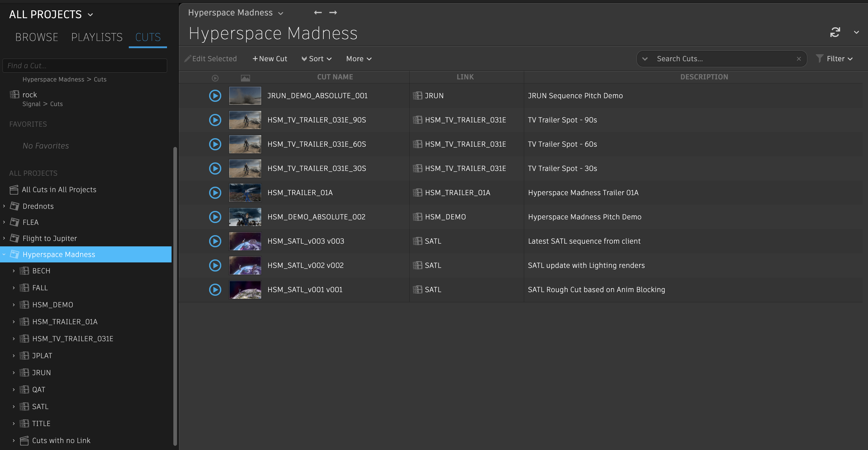Viewport: 868px width, 450px height.
Task: Open the More dropdown
Action: [358, 58]
